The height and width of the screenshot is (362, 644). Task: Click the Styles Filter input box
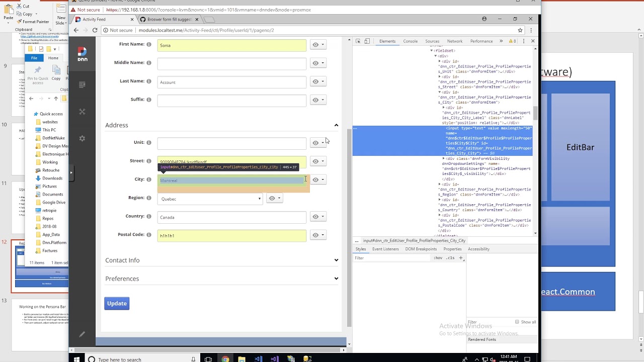[392, 258]
